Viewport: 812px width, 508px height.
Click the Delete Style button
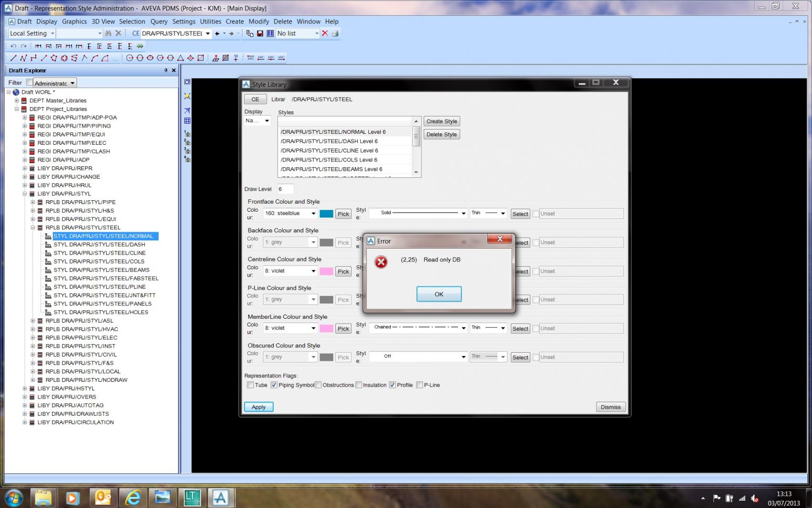pyautogui.click(x=442, y=134)
